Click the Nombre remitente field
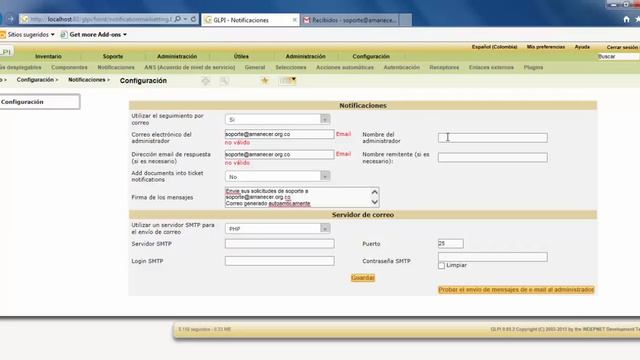 493,158
